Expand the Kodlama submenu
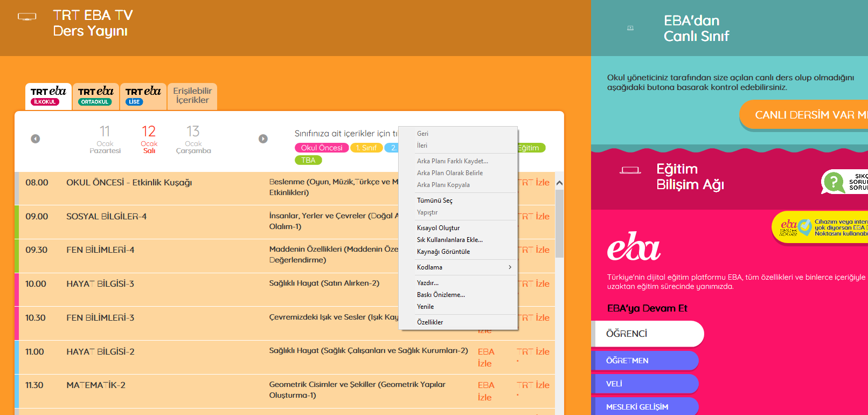This screenshot has width=868, height=415. 458,267
